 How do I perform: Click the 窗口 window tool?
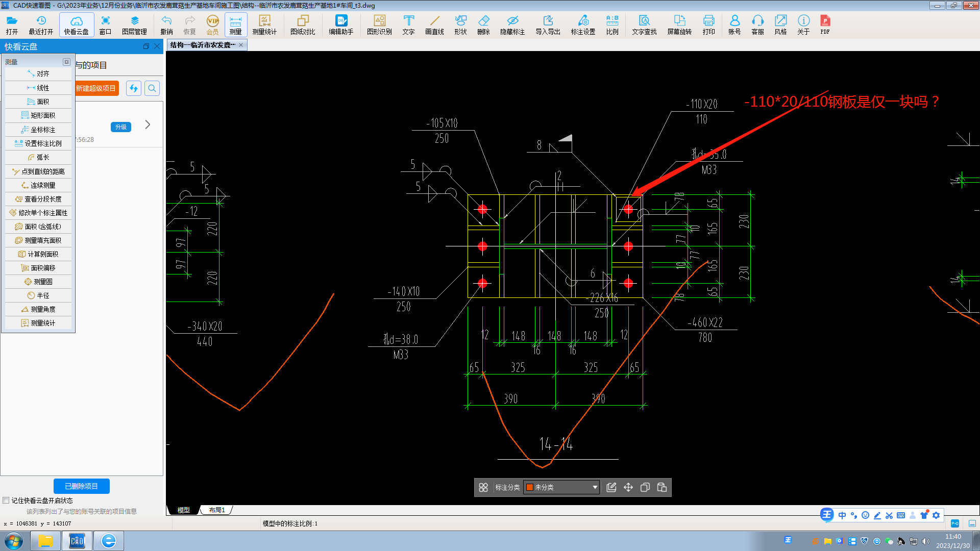click(x=105, y=24)
